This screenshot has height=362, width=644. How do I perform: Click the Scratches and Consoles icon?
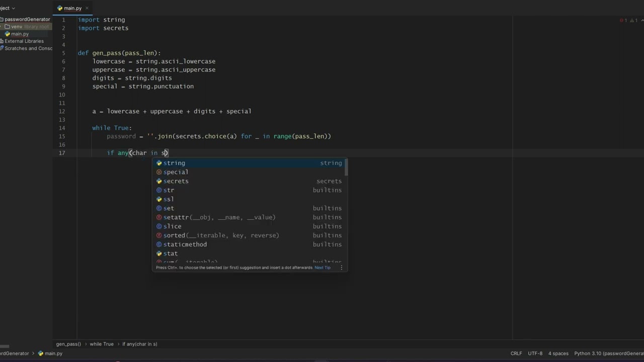2,48
